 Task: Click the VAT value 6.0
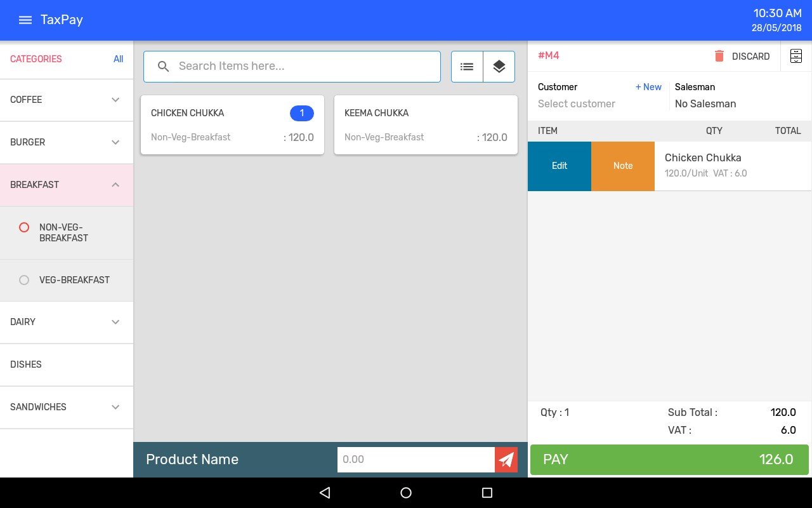pyautogui.click(x=789, y=431)
